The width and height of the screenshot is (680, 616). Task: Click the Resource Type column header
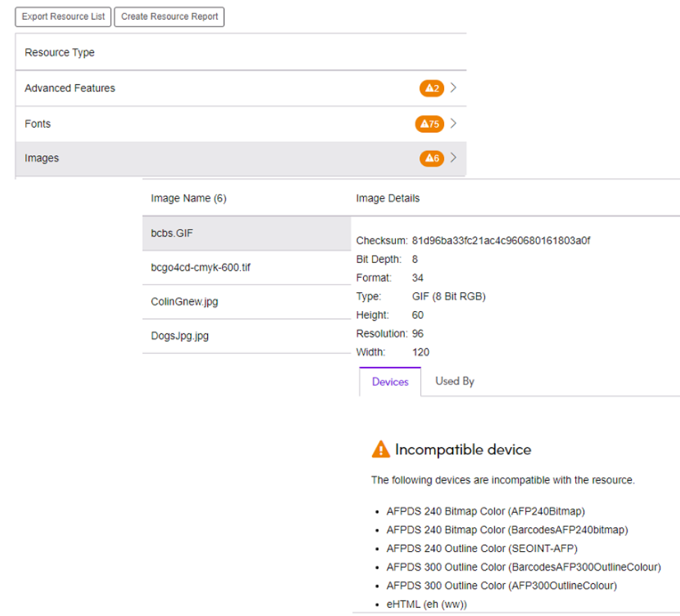click(x=59, y=52)
